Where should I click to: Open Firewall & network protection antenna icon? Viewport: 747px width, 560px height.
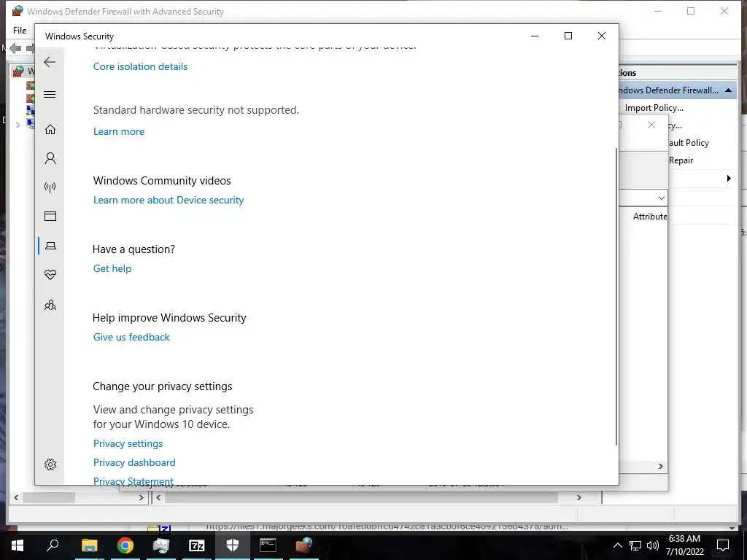click(50, 187)
